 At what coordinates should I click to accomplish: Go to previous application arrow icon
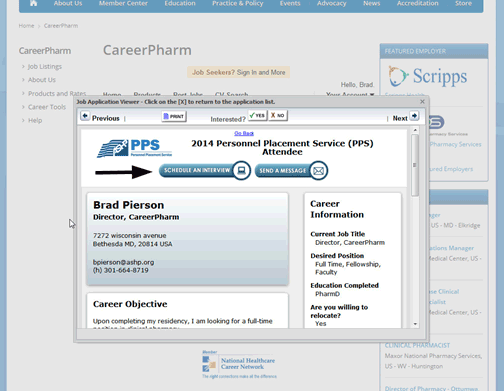[x=85, y=116]
